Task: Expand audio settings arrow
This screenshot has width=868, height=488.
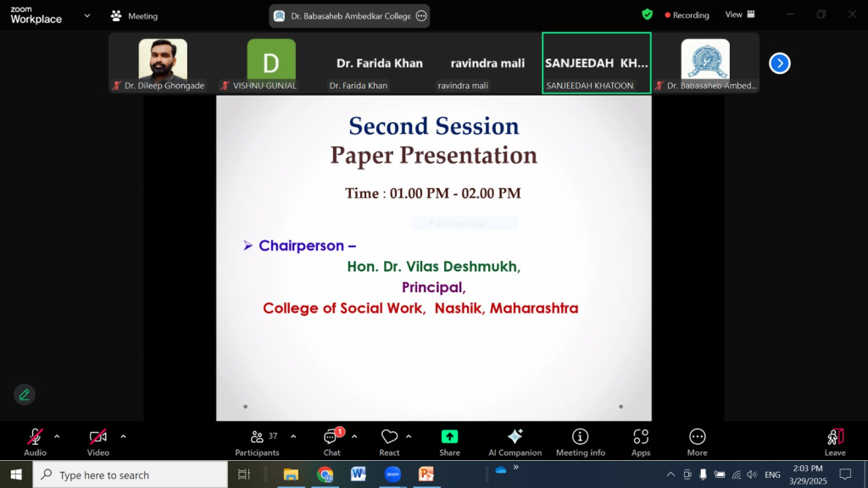Action: click(x=57, y=436)
